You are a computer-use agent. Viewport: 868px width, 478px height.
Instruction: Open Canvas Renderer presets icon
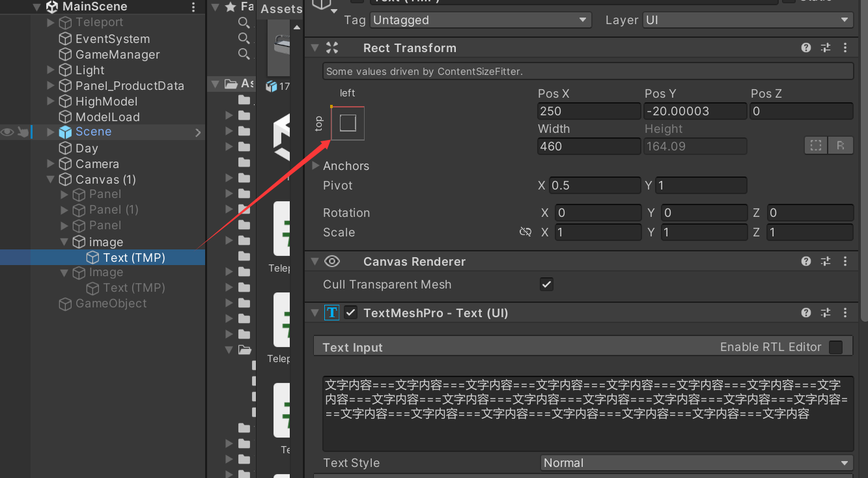click(x=826, y=261)
